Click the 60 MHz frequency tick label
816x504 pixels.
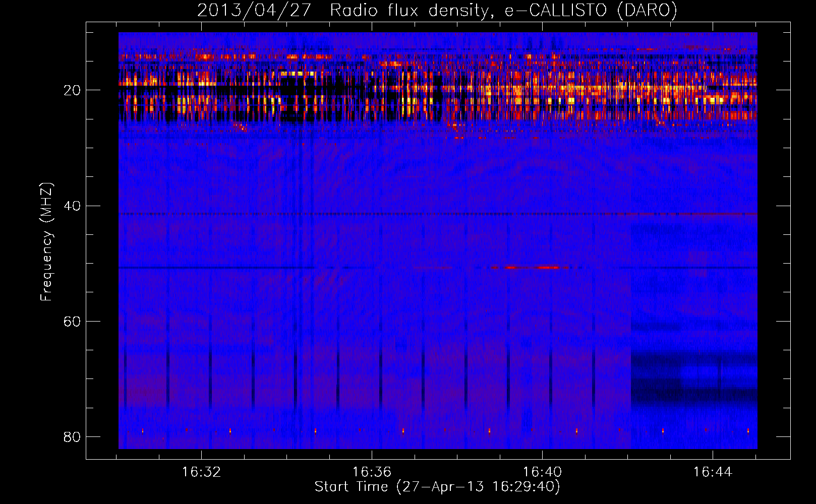72,321
